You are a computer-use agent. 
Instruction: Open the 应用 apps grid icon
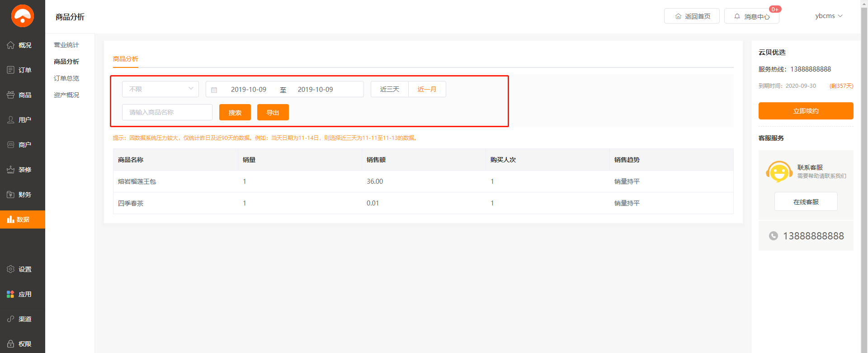(11, 294)
